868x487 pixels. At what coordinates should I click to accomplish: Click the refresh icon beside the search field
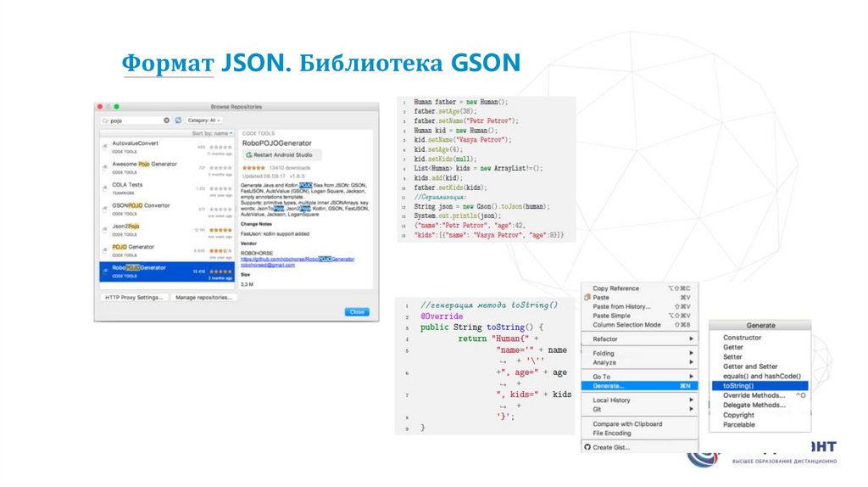tap(178, 120)
